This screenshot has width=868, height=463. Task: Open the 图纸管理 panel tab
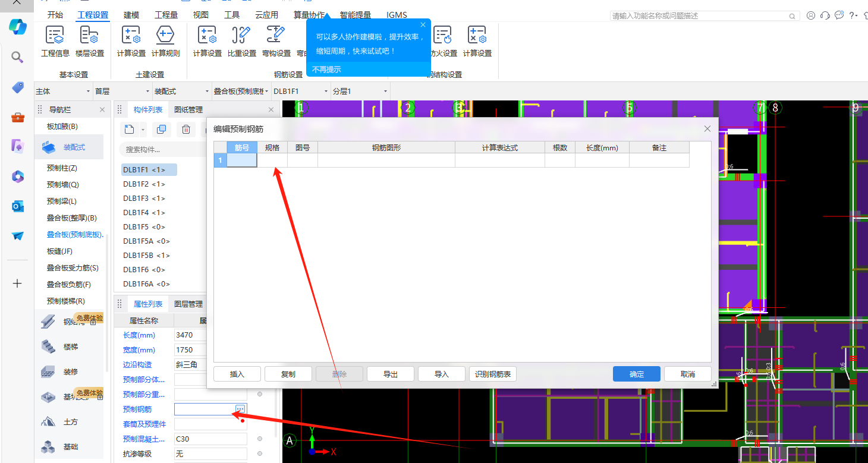coord(188,109)
